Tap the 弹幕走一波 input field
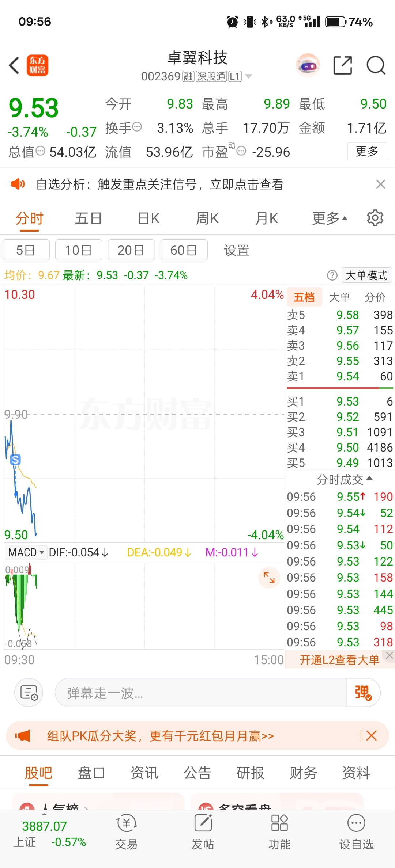The height and width of the screenshot is (868, 395). coord(200,692)
